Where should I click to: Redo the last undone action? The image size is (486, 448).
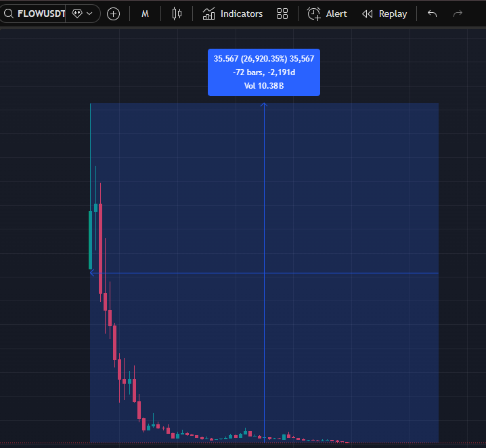[x=458, y=14]
